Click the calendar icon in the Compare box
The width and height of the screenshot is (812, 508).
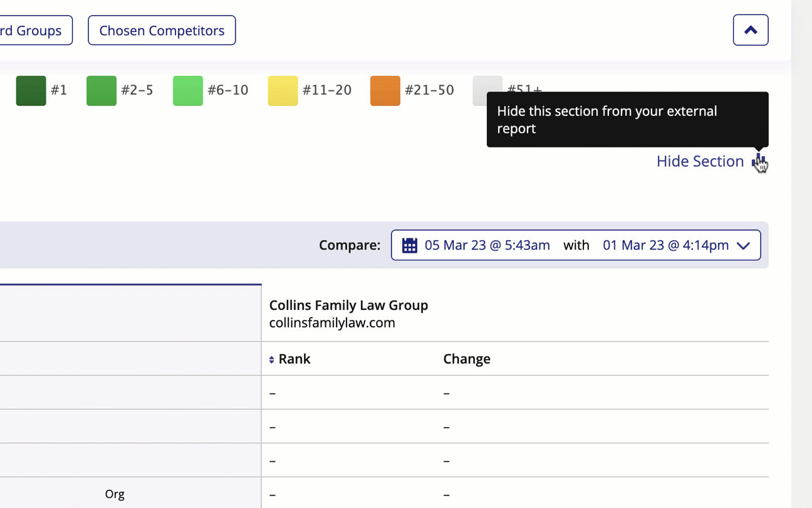[x=409, y=245]
